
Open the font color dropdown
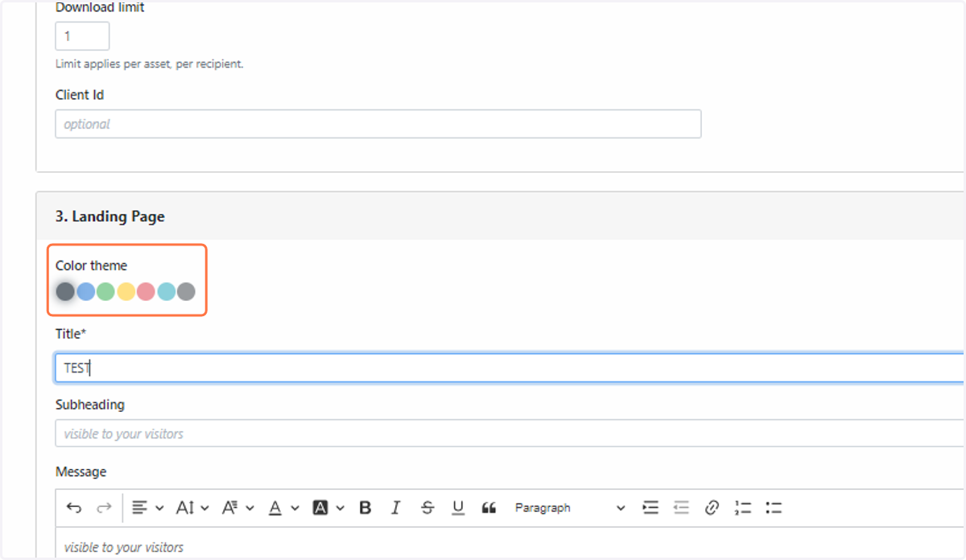coord(283,508)
